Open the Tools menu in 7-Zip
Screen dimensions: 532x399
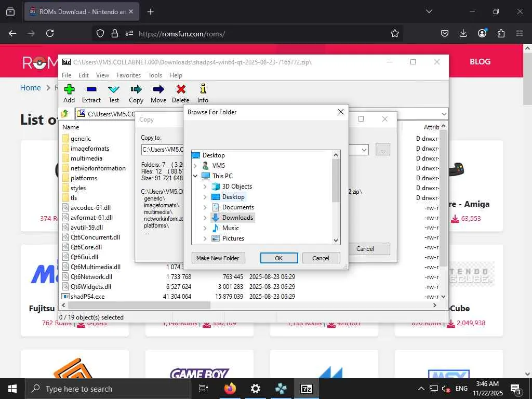click(155, 75)
